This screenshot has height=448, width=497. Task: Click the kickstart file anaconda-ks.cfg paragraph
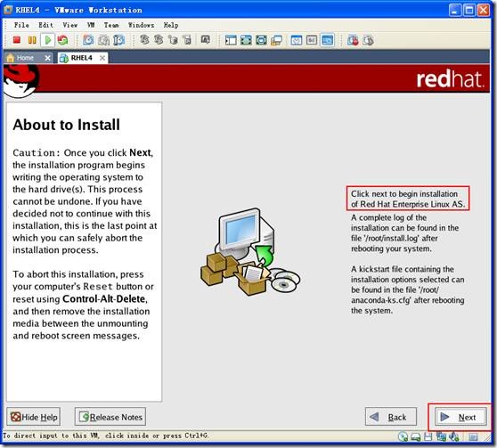[408, 289]
